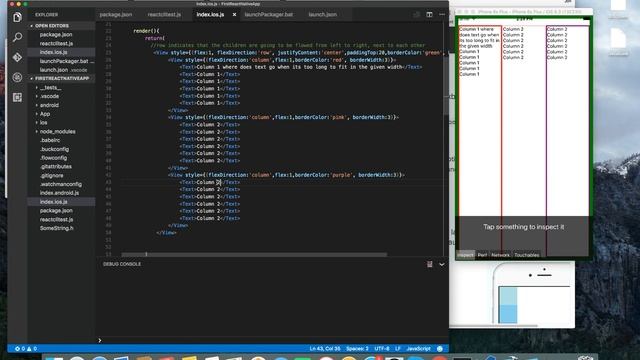Viewport: 640px width, 360px height.
Task: Click the feedback smiley in status bar
Action: tap(440, 349)
